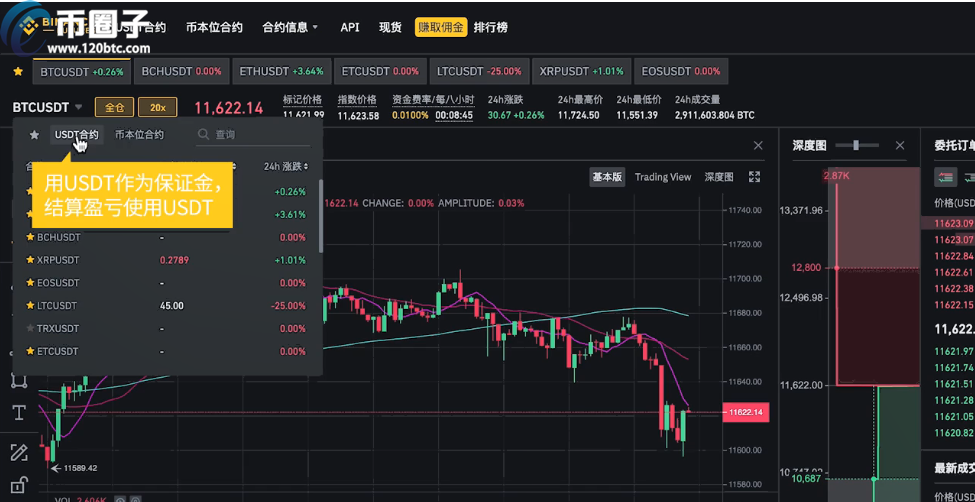
Task: Expand the 合约信息 menu
Action: coord(290,27)
